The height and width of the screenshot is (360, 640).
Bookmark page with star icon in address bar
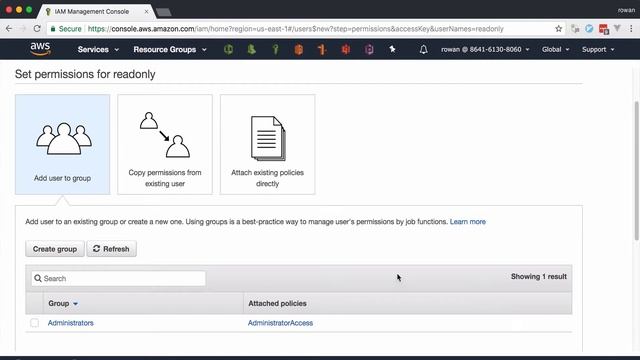point(558,29)
